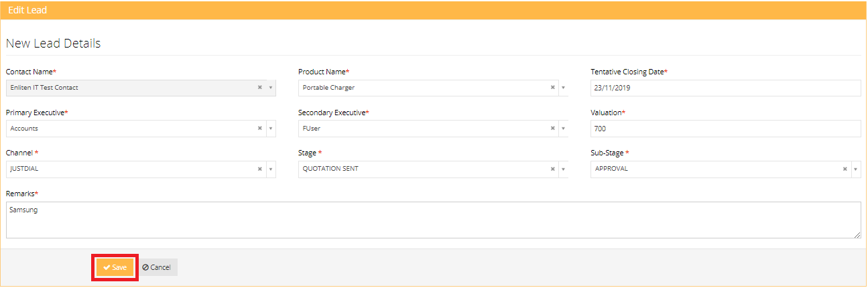Open the Contact Name dropdown arrow

click(x=271, y=88)
